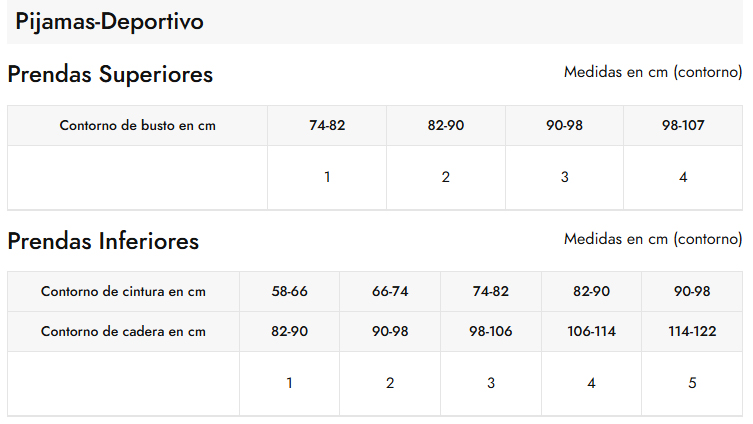This screenshot has width=753, height=424.
Task: Click the 58-66 waist measurement cell
Action: 289,292
